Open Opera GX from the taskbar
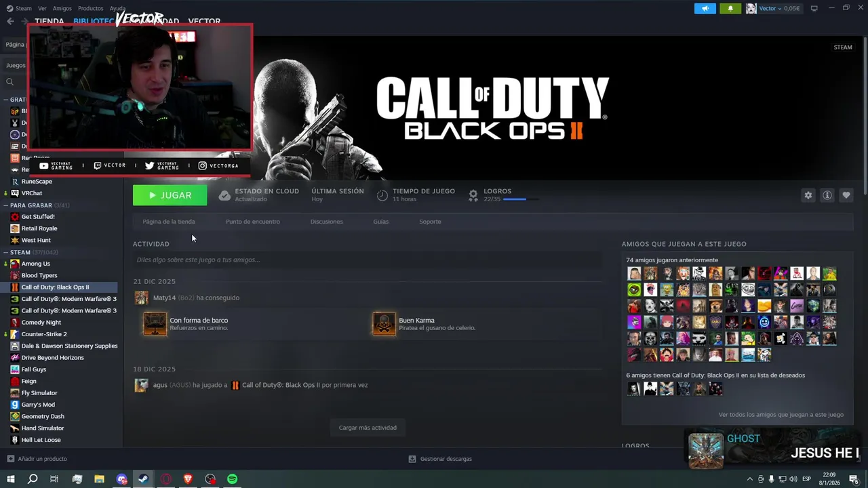The width and height of the screenshot is (868, 488). (166, 479)
